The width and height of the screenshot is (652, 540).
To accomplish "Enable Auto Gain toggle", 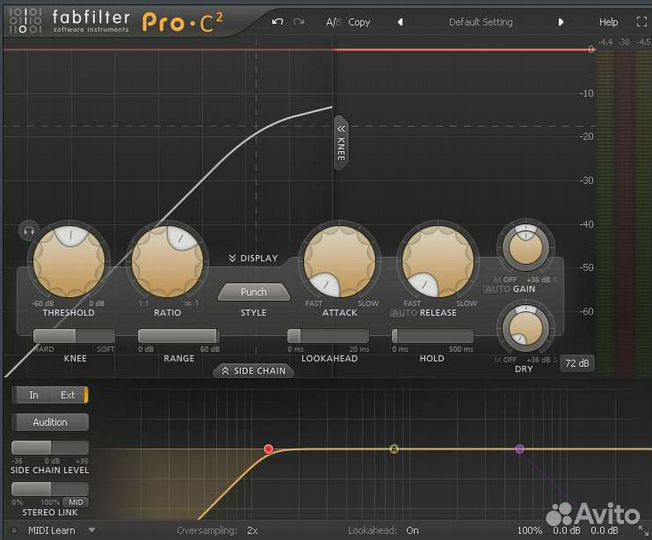I will coord(497,289).
